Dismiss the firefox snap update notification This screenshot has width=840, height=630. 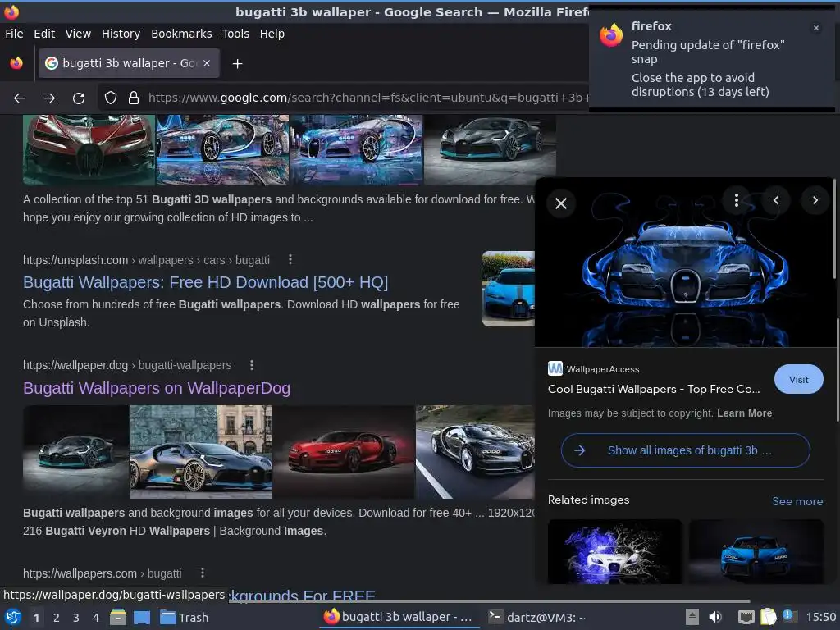click(816, 28)
